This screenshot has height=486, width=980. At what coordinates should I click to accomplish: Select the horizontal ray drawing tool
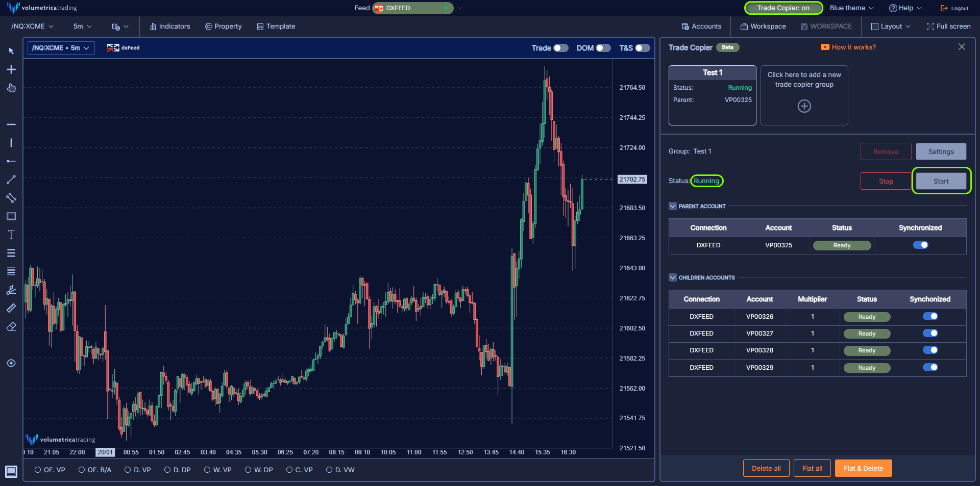pos(11,161)
